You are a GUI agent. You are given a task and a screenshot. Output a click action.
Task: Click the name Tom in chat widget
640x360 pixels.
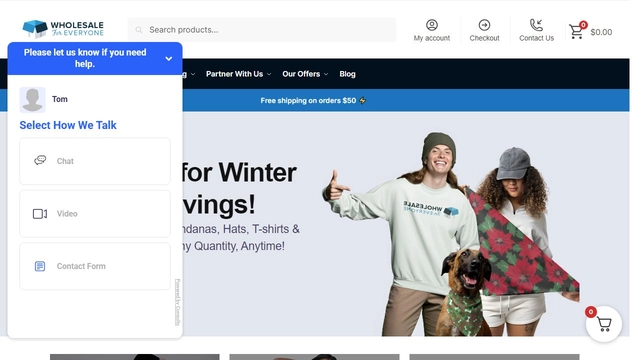[x=60, y=99]
